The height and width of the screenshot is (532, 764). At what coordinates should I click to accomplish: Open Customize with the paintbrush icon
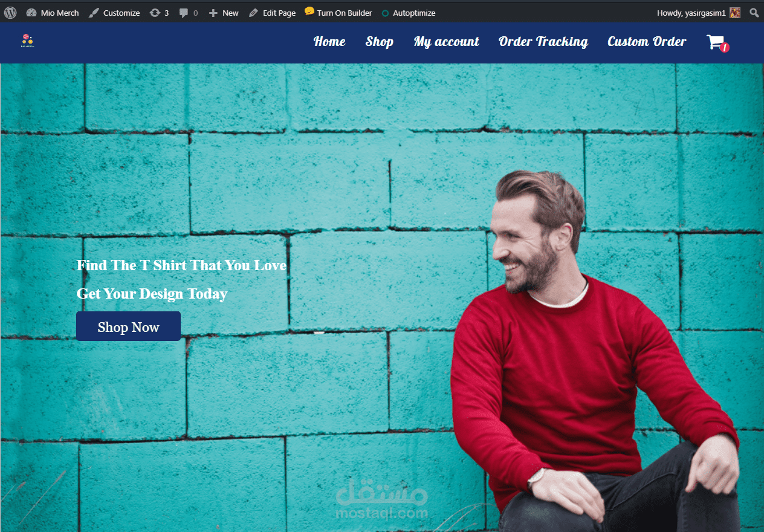click(x=94, y=13)
